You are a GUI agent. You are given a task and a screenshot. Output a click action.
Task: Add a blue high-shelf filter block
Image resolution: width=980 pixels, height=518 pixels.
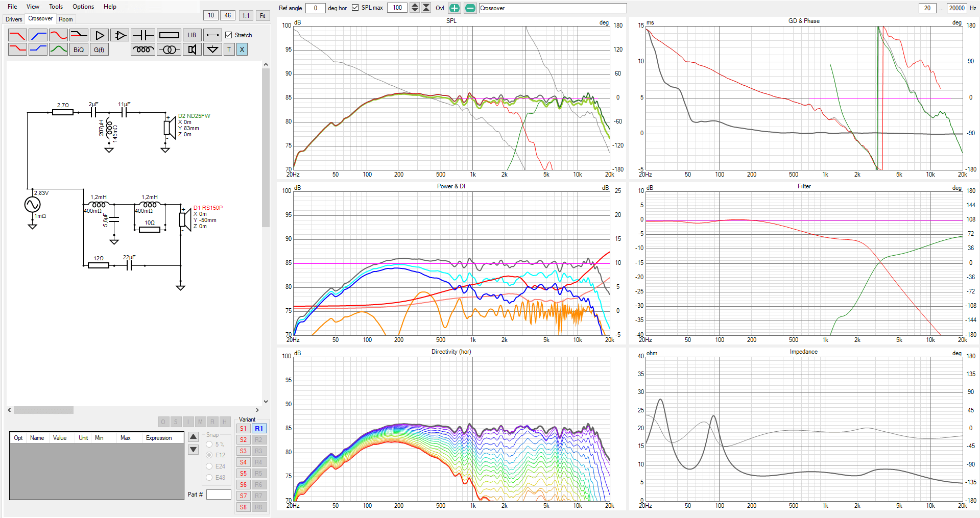(38, 50)
